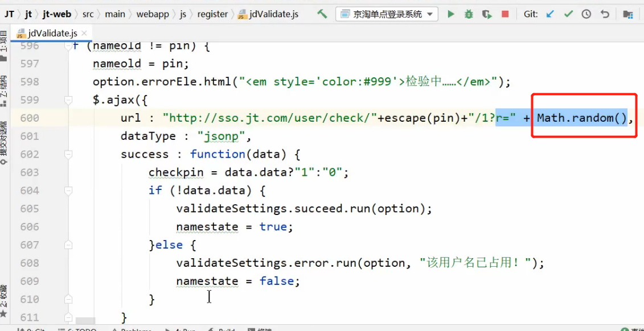Screen dimensions: 644x331
Task: Click the horizontal scrollbar thumb under the editor
Action: click(85, 321)
